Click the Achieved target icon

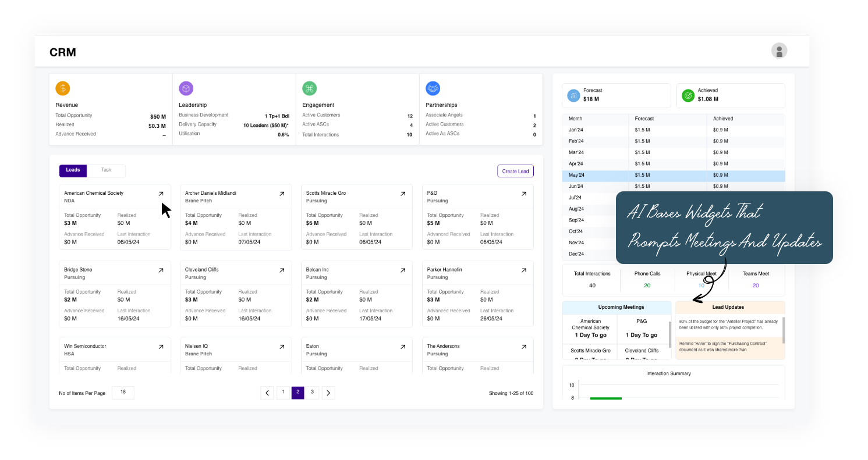click(688, 95)
